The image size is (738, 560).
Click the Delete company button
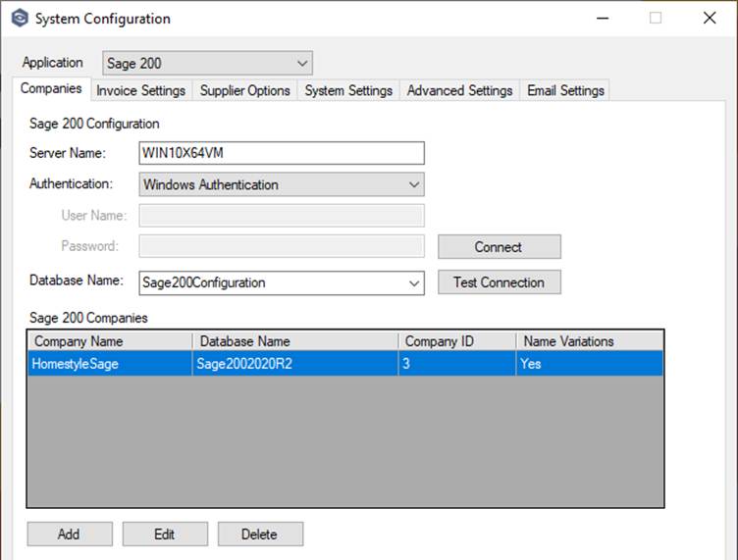(x=260, y=535)
